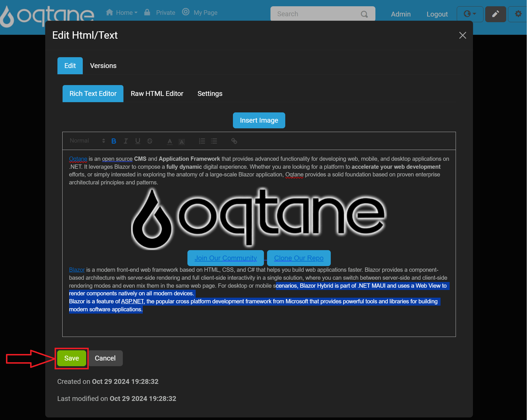The width and height of the screenshot is (527, 420).
Task: Click the "Last modified on" timestamp text
Action: pos(117,399)
